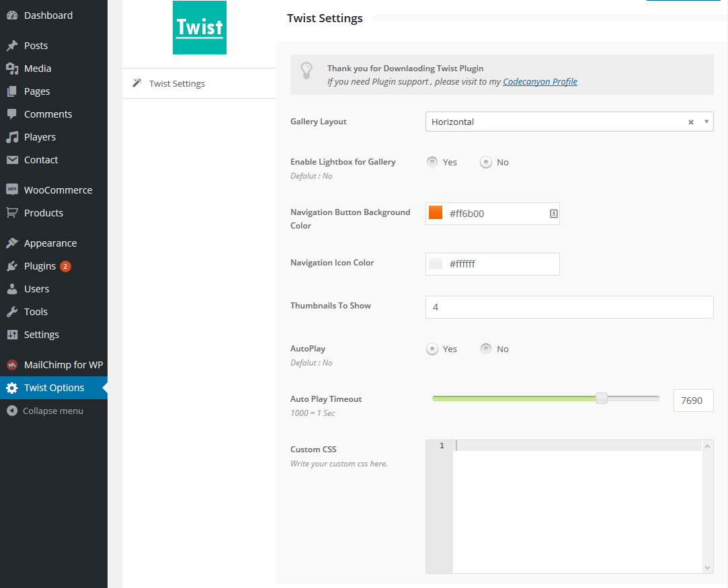Click the Posts pushpin icon
The height and width of the screenshot is (588, 728).
pos(12,46)
